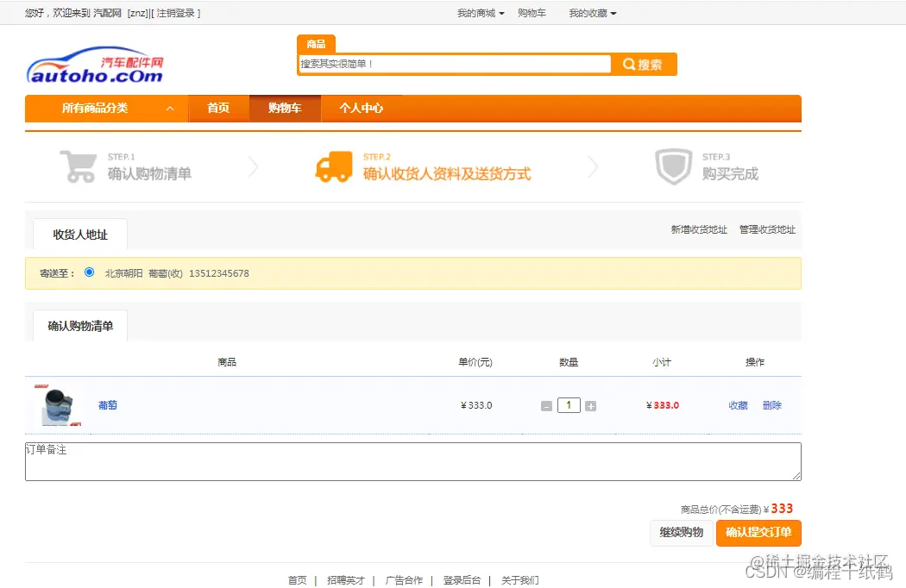This screenshot has height=588, width=906.
Task: Click 删除 to remove the 葡萄 item
Action: [x=772, y=405]
